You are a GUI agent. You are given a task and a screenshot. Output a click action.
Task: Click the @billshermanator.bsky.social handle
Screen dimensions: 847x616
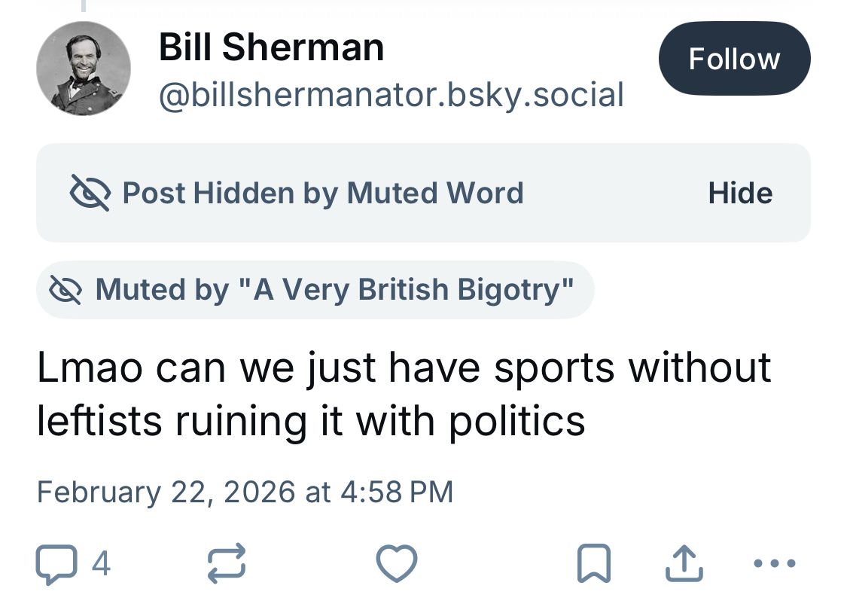click(391, 95)
